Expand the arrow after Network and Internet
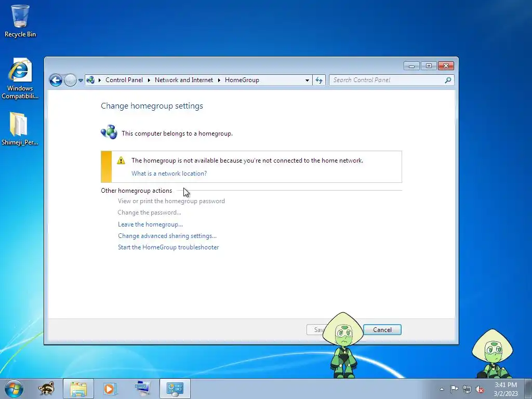532x399 pixels. pos(219,80)
